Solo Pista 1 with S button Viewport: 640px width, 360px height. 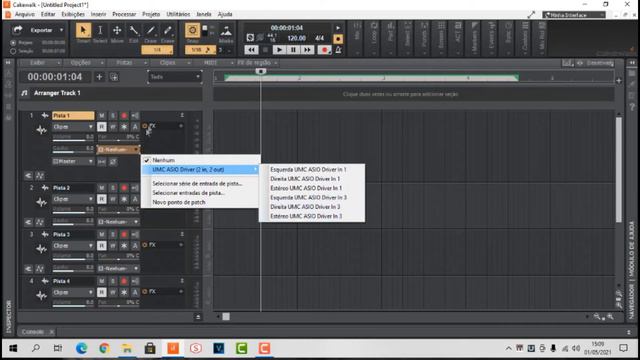click(113, 116)
